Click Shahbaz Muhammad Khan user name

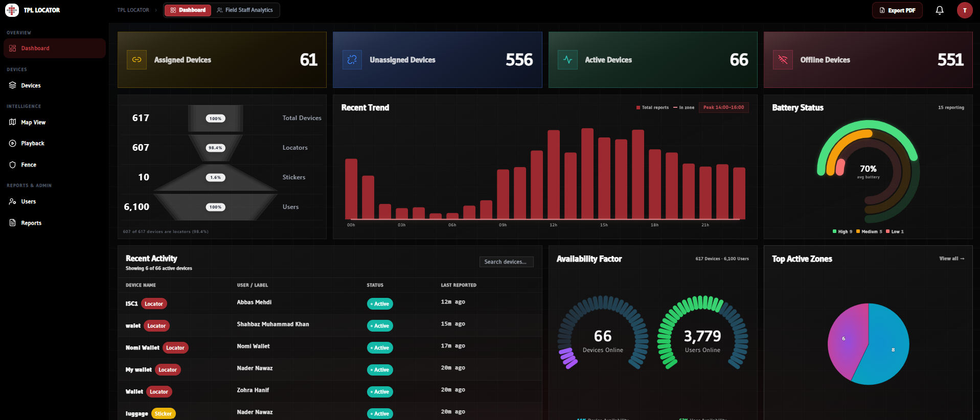[273, 324]
